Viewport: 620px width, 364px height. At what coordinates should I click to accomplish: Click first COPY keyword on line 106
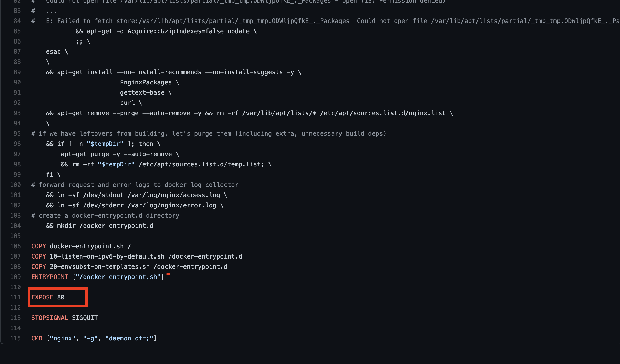(x=38, y=246)
